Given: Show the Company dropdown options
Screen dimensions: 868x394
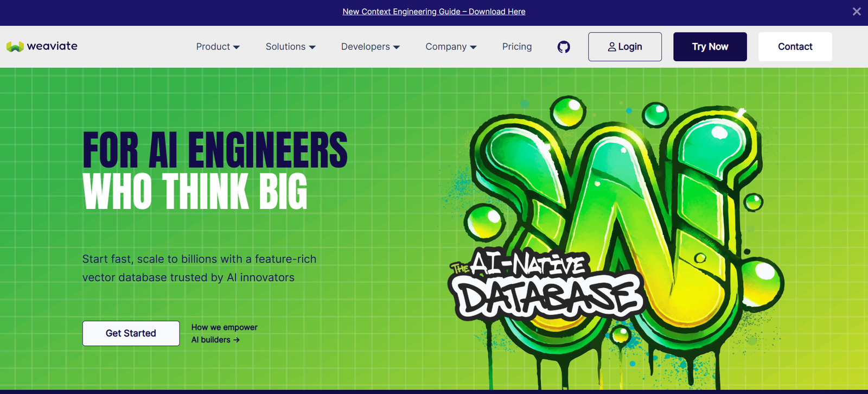Looking at the screenshot, I should tap(451, 47).
